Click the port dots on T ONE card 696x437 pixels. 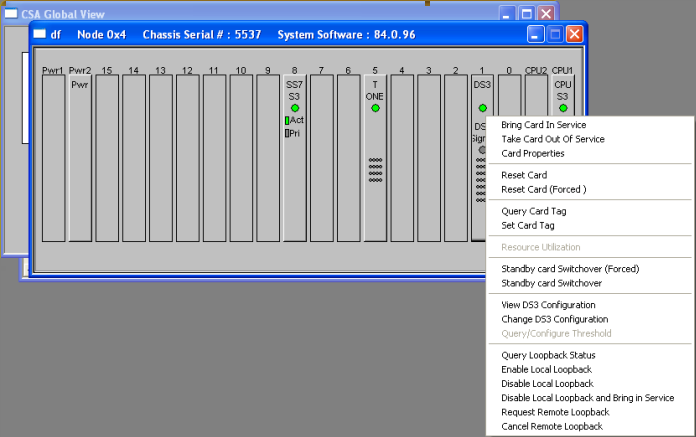[375, 170]
